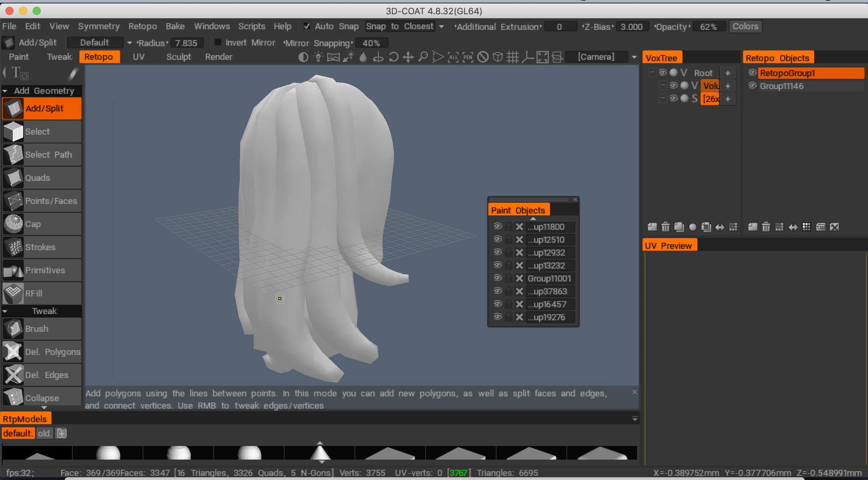Image resolution: width=868 pixels, height=480 pixels.
Task: Click the trash icon in Retopo Objects panel
Action: point(766,227)
